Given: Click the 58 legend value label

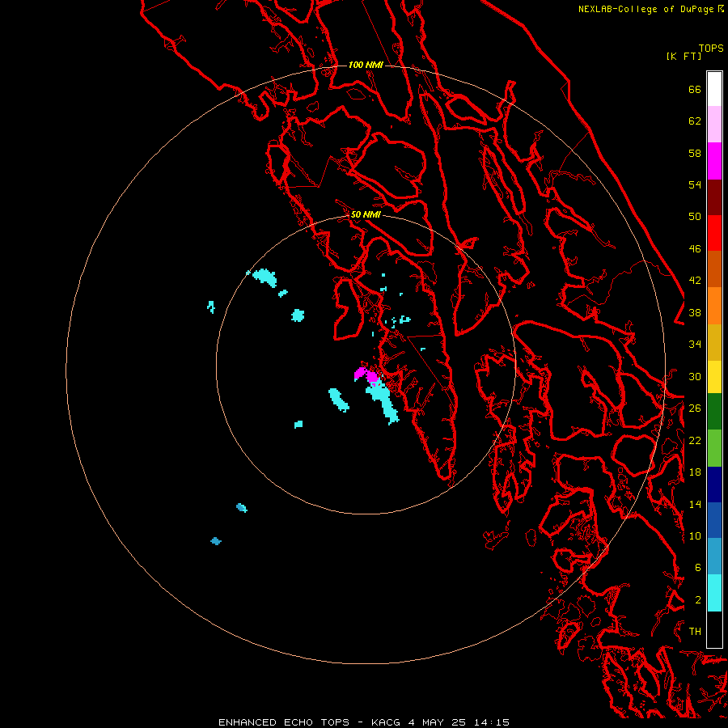Looking at the screenshot, I should (x=695, y=153).
